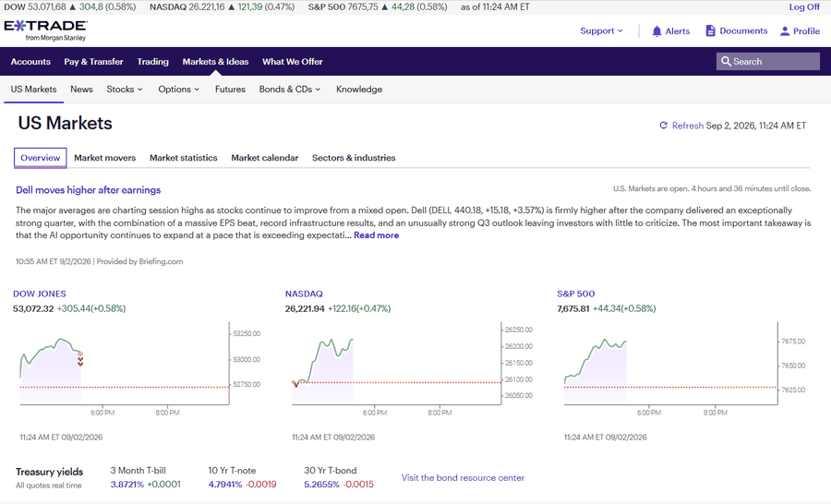The height and width of the screenshot is (504, 831).
Task: Click the 3 Month T-bill yield 3.8721%
Action: 126,485
